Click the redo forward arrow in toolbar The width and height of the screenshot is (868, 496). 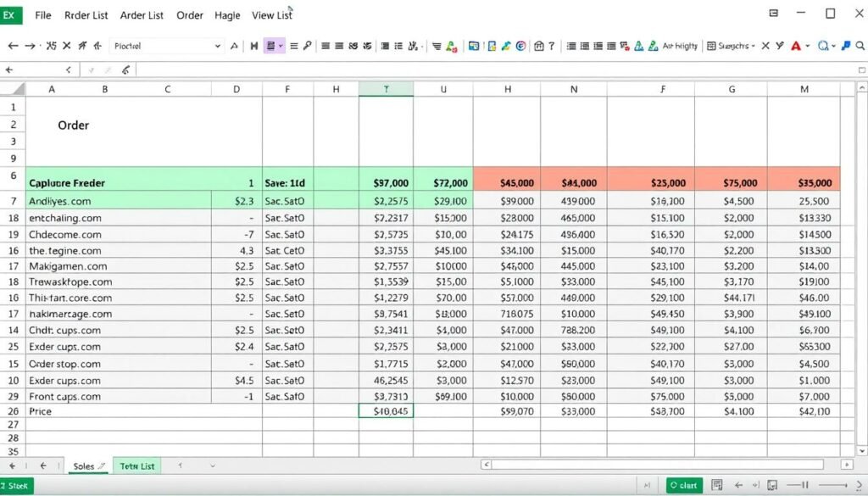(x=31, y=47)
